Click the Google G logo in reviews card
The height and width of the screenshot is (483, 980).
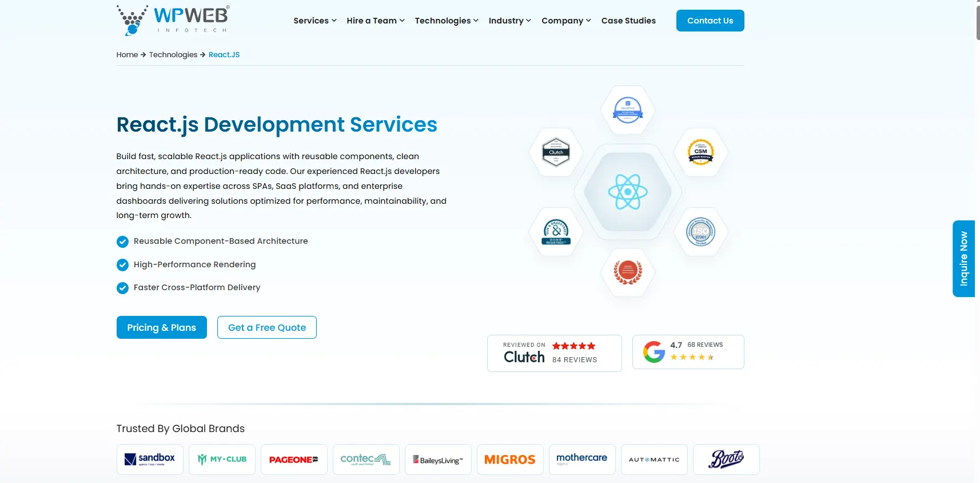(654, 352)
